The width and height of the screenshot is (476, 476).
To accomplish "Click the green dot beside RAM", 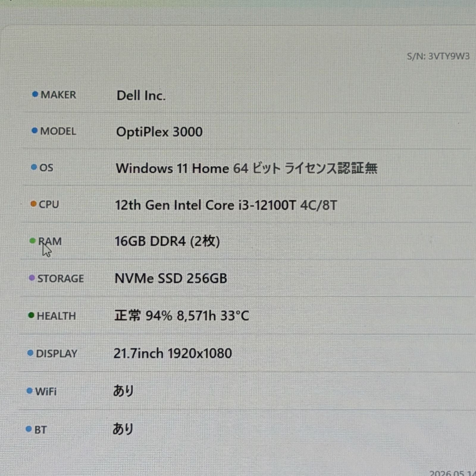I will pyautogui.click(x=33, y=241).
